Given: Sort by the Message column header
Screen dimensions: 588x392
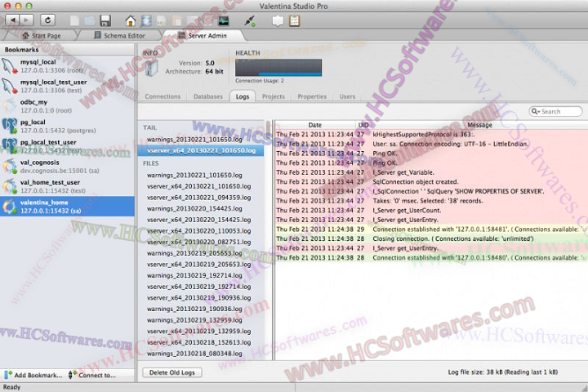Looking at the screenshot, I should pyautogui.click(x=479, y=125).
